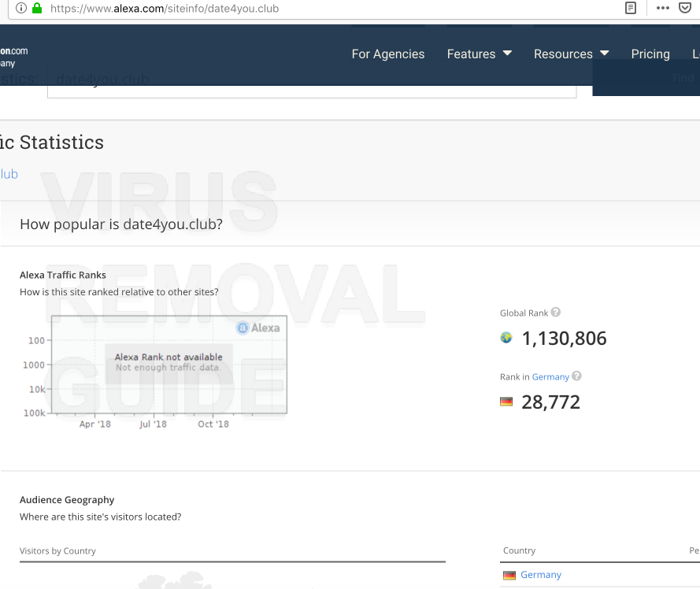700x589 pixels.
Task: Click the 'Apr '18' axis label
Action: point(94,424)
